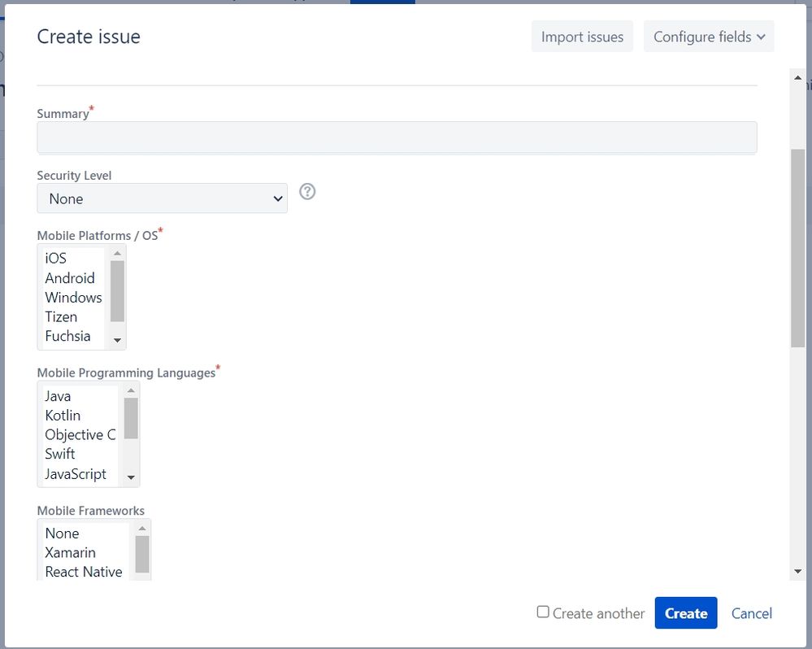The height and width of the screenshot is (649, 812).
Task: Open the Security Level help icon
Action: (307, 192)
